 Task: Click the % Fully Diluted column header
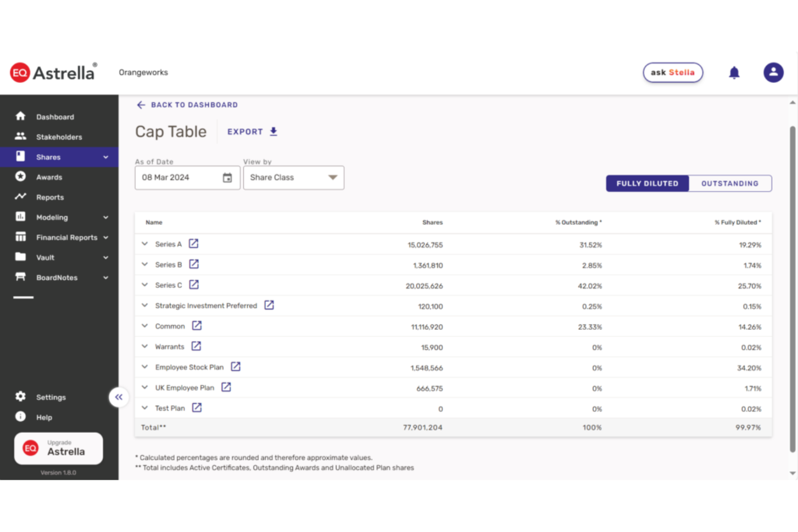pos(738,222)
